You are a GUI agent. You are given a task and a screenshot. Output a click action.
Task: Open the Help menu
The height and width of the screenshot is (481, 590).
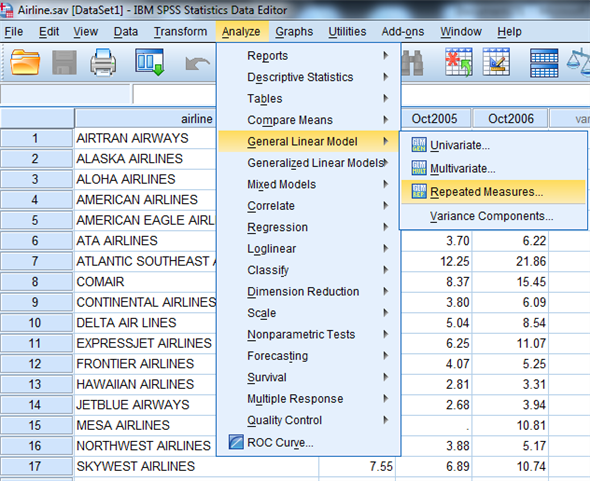[509, 32]
